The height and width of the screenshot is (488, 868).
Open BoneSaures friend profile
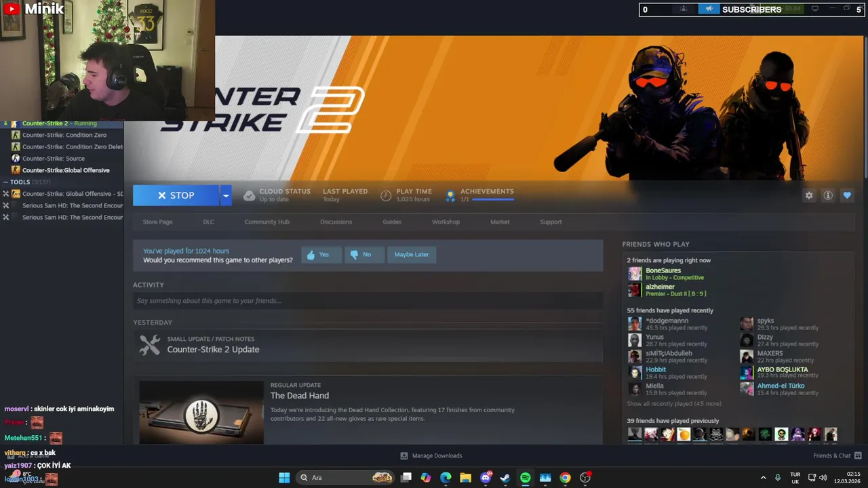[x=663, y=270]
